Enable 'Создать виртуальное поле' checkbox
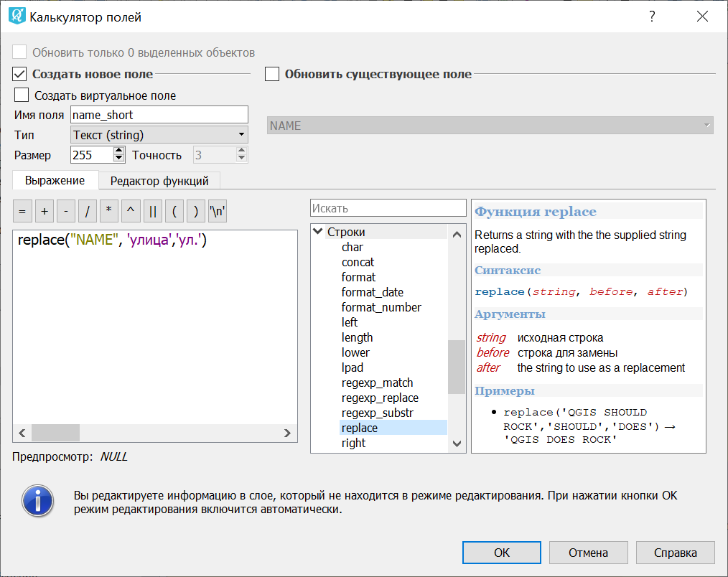 22,95
